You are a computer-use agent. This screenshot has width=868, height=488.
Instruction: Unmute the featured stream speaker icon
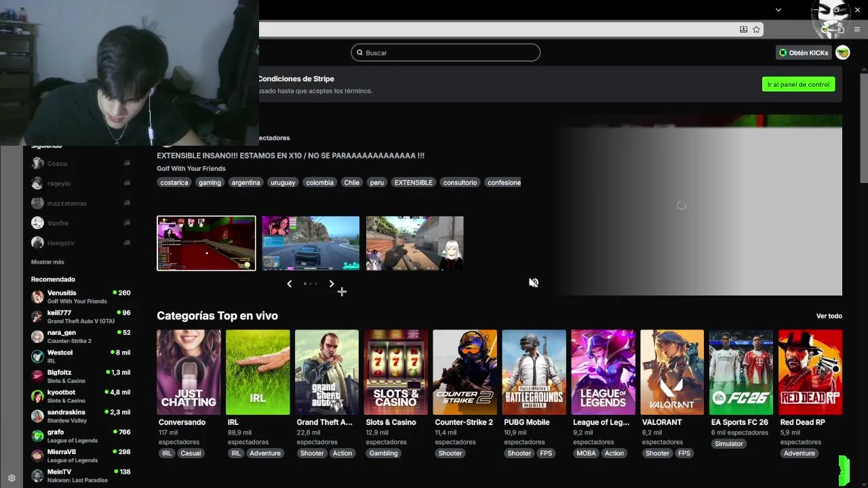point(534,283)
